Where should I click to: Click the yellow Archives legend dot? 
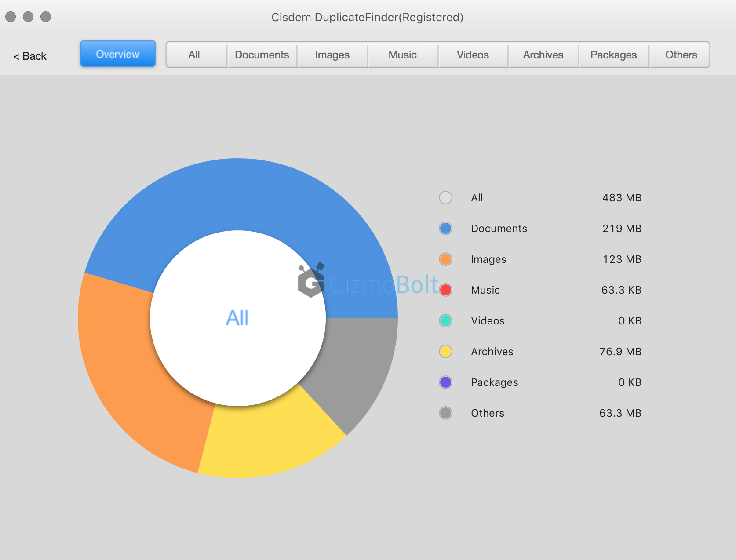pyautogui.click(x=446, y=352)
